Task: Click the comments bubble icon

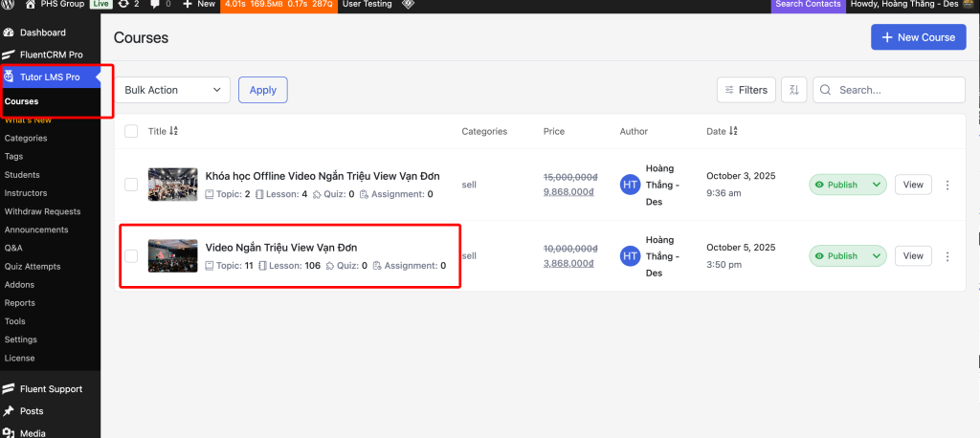Action: tap(155, 5)
